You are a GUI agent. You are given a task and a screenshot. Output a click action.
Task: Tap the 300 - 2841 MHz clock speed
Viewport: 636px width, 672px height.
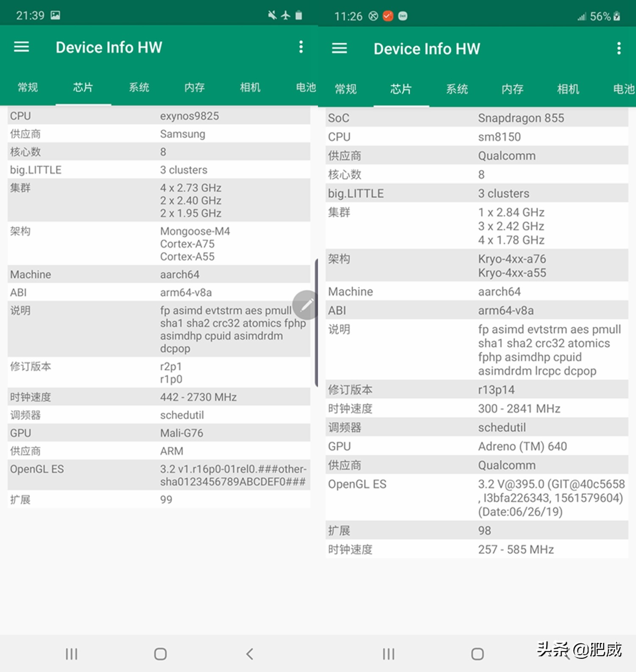519,409
